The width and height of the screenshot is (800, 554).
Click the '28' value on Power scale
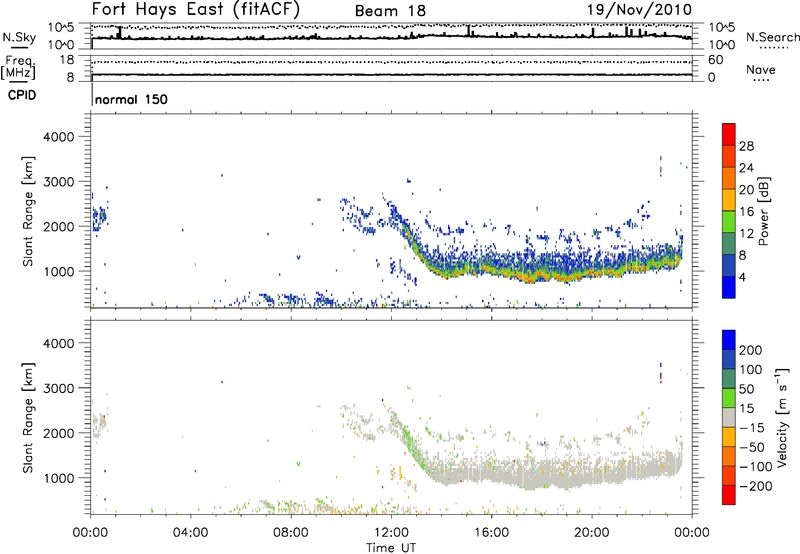pos(746,146)
